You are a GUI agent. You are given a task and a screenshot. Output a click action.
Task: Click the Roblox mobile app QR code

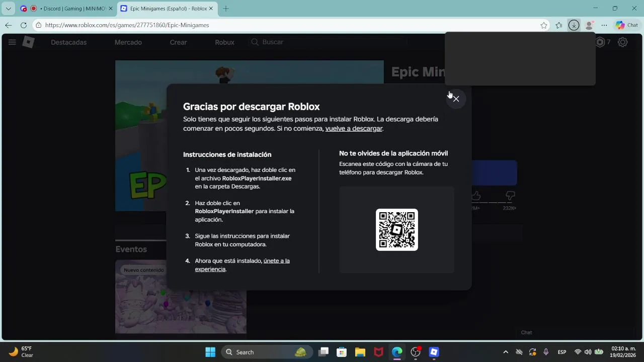click(x=397, y=230)
